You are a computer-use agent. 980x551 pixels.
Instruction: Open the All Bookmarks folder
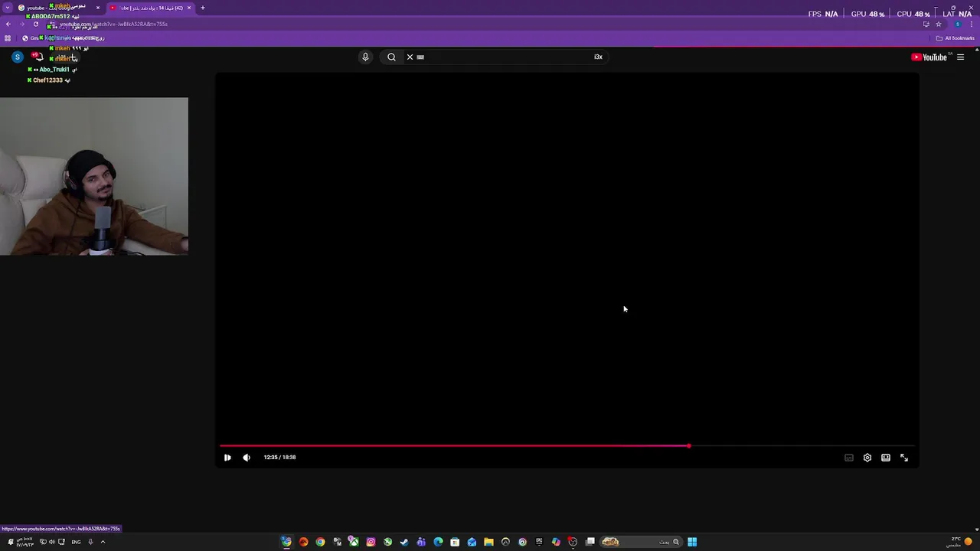tap(955, 38)
